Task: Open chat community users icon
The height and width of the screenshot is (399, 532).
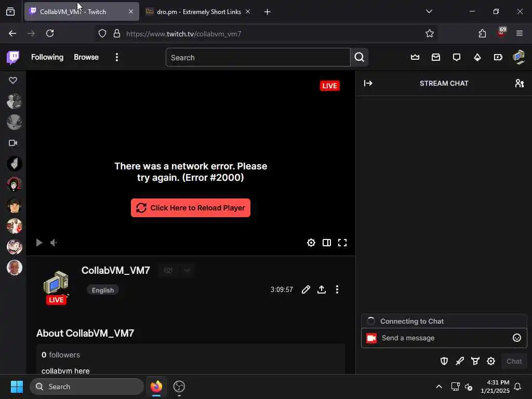Action: tap(520, 83)
